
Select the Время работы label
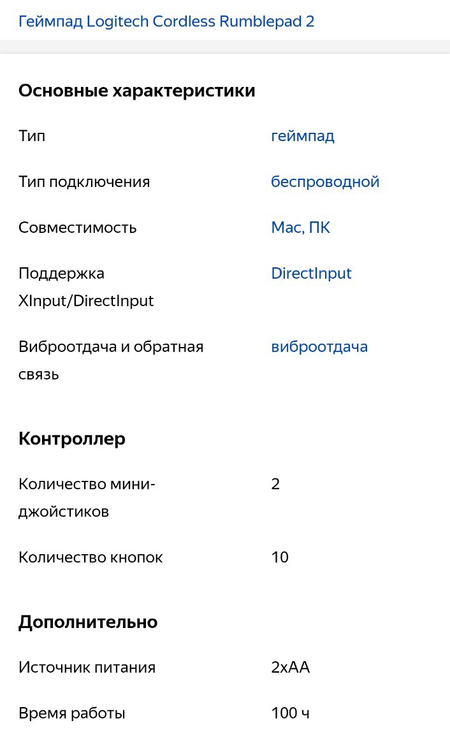[x=72, y=713]
